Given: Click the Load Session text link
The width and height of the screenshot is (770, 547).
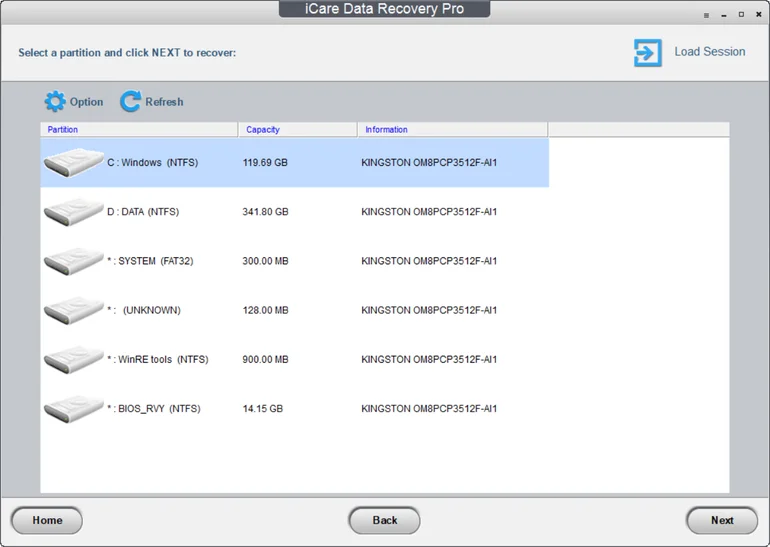Looking at the screenshot, I should click(709, 52).
